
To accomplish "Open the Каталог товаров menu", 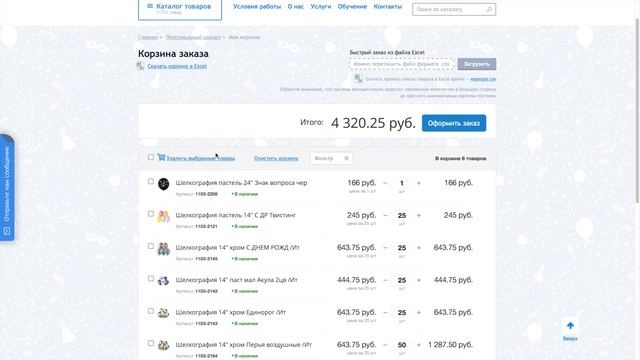I will click(180, 9).
